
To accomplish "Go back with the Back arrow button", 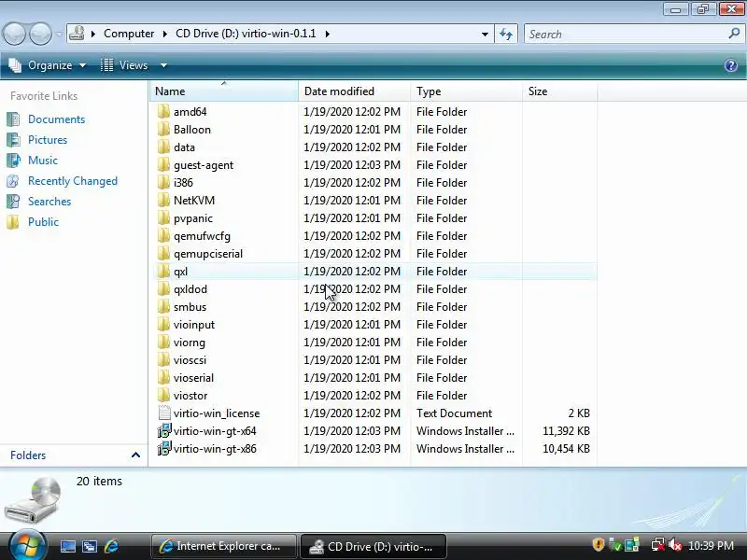I will pos(14,34).
